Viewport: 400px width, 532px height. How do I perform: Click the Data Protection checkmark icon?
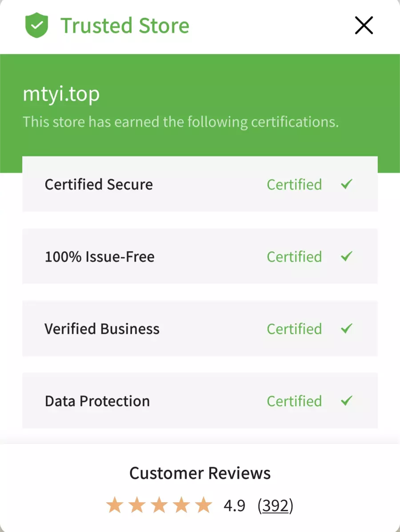(x=347, y=401)
